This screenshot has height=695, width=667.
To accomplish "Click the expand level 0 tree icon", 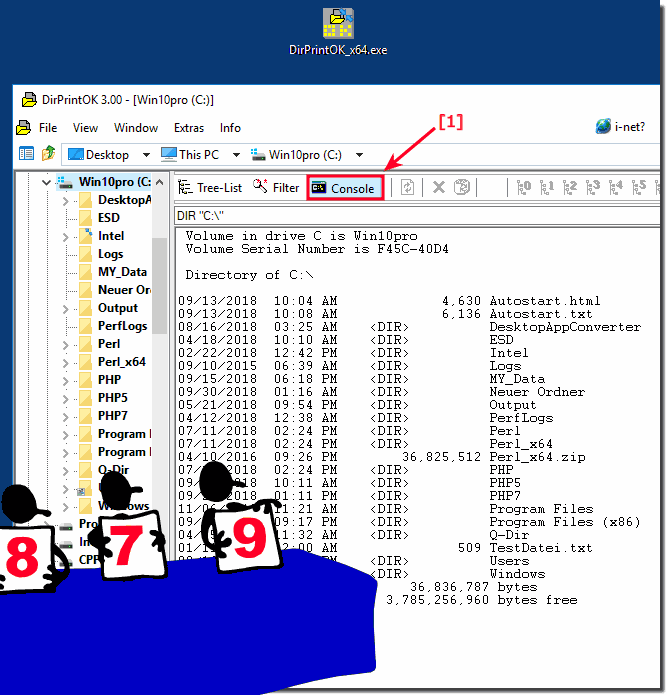I will pyautogui.click(x=523, y=187).
